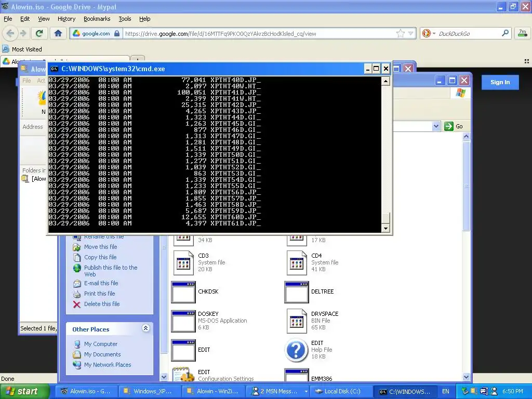The image size is (532, 399).
Task: Click Explorer file pane scroll up arrow
Action: click(466, 137)
